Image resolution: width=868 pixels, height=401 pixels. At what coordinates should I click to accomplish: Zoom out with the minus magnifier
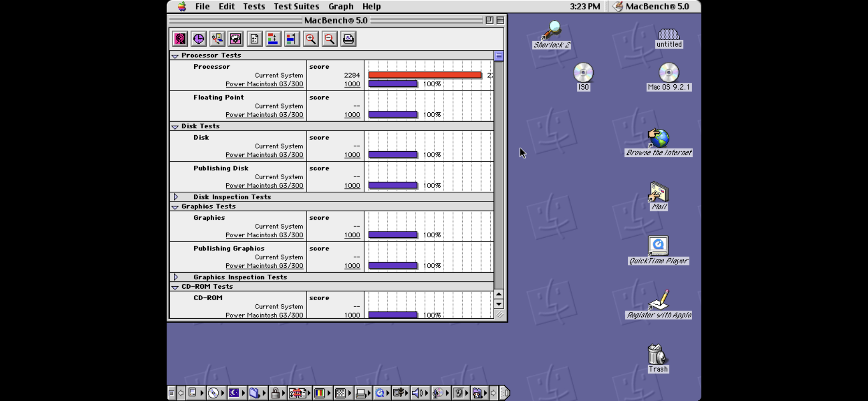coord(329,39)
